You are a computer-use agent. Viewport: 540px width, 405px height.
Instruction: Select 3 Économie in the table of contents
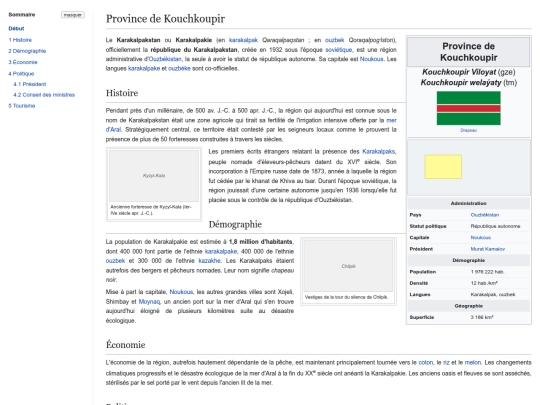(x=23, y=62)
